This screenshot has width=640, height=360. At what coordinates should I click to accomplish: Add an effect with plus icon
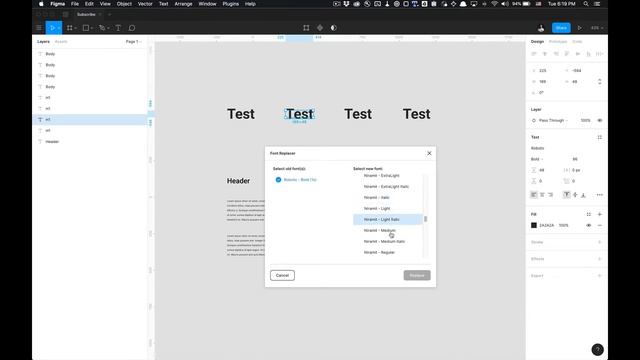[x=600, y=259]
